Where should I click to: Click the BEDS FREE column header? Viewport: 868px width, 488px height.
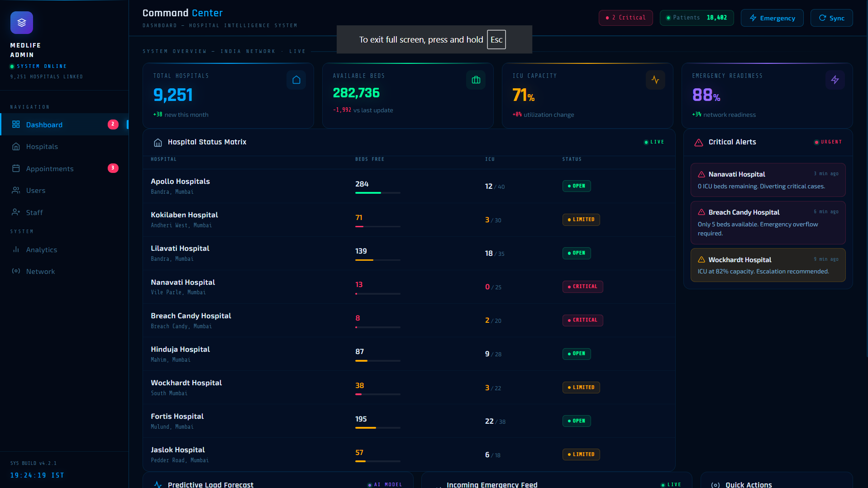pyautogui.click(x=370, y=159)
